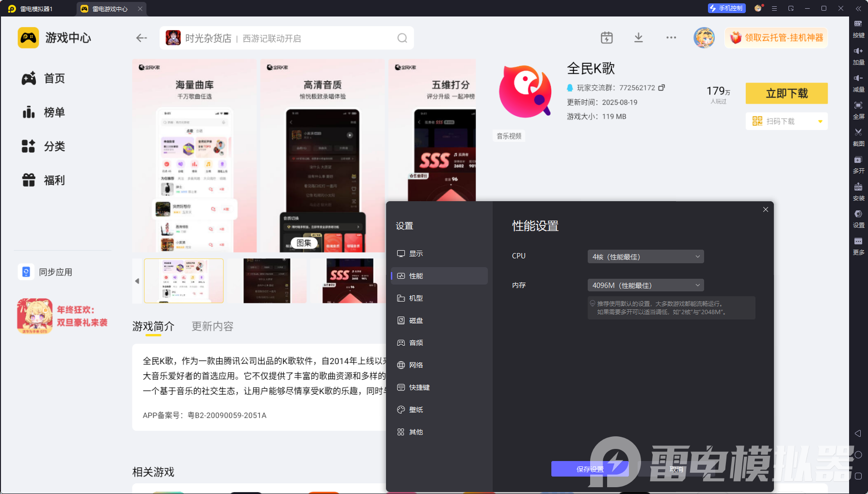Select 壁纸 in settings menu
This screenshot has width=868, height=494.
[439, 410]
